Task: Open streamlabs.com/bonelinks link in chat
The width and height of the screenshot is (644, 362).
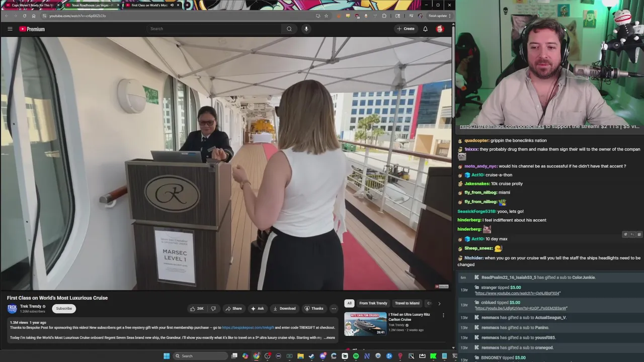Action: [x=502, y=127]
